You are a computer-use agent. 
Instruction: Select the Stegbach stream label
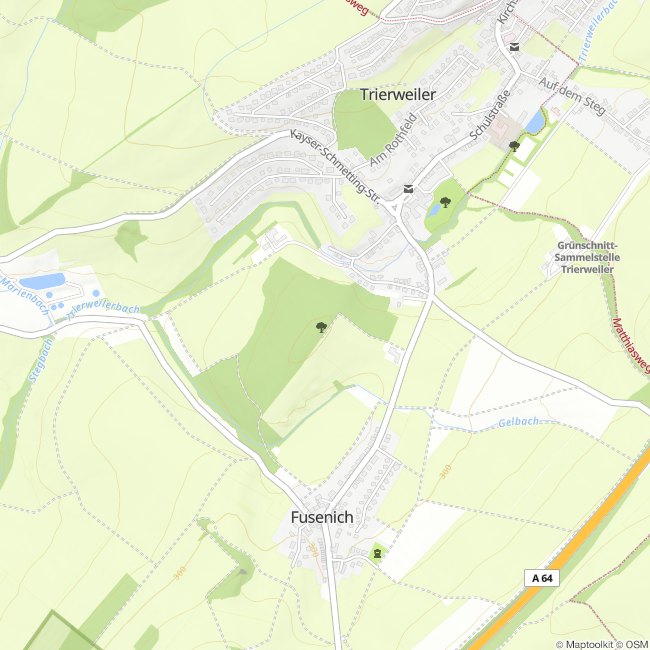[40, 360]
